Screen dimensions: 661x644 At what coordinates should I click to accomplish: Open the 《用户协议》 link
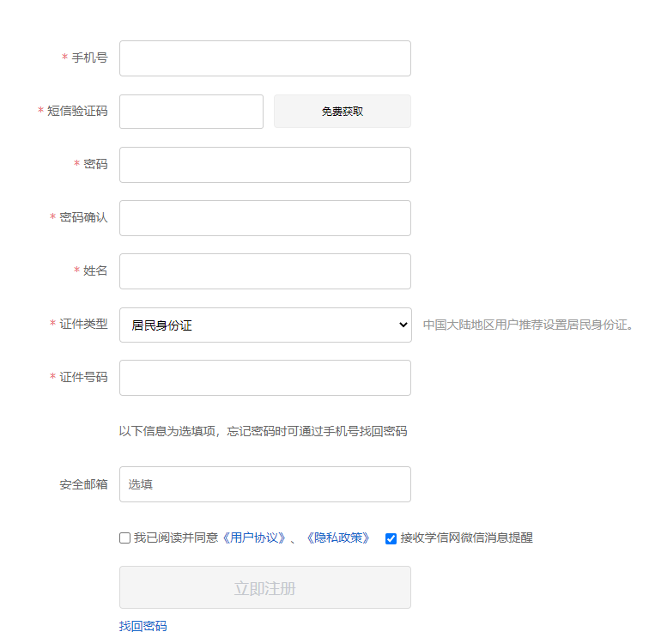[254, 538]
